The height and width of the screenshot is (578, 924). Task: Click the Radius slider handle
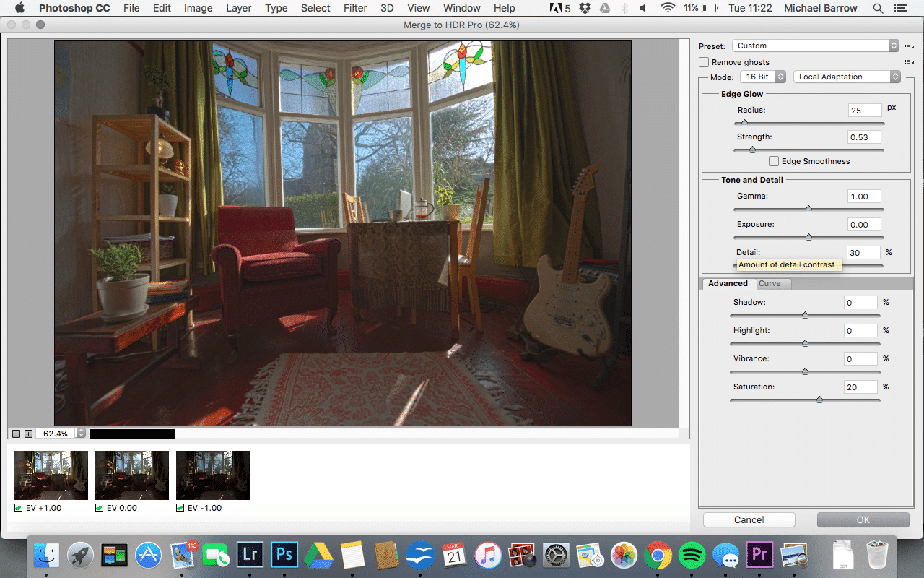745,123
